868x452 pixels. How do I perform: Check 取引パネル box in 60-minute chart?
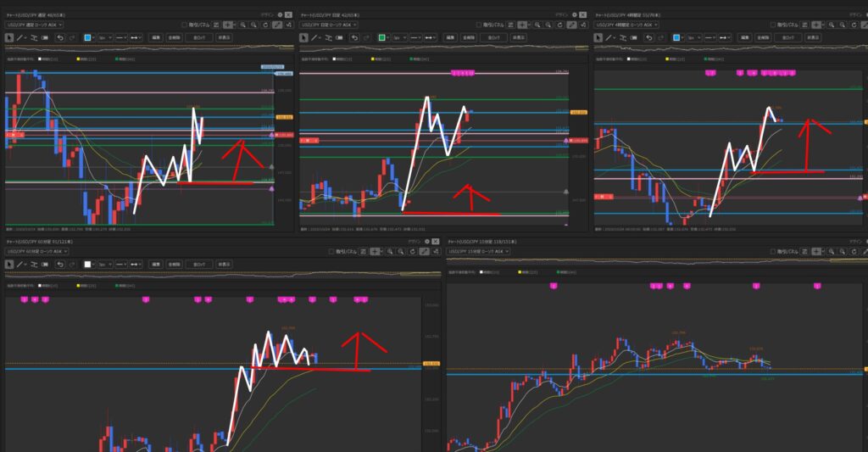[x=331, y=252]
